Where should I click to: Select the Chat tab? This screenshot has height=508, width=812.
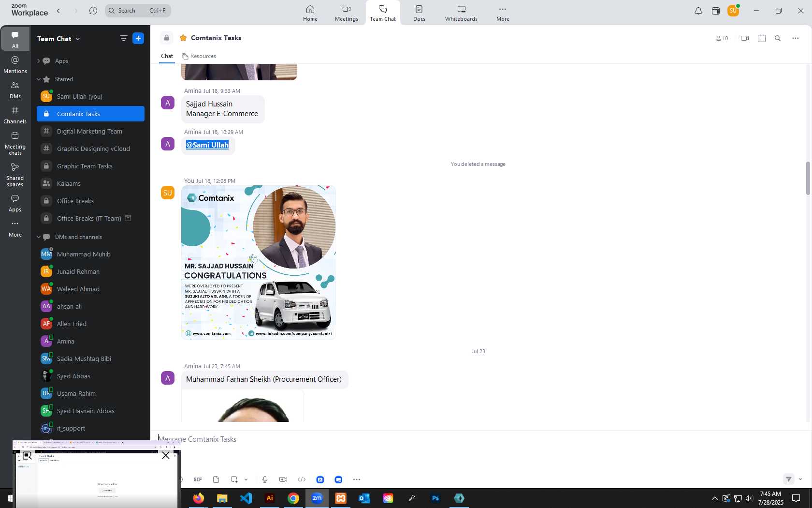[x=167, y=56]
